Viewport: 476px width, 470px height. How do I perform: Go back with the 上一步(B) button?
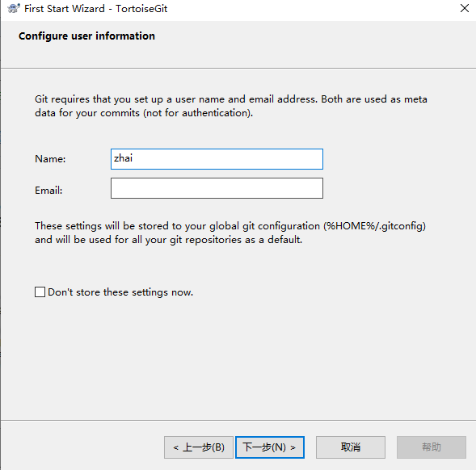199,447
